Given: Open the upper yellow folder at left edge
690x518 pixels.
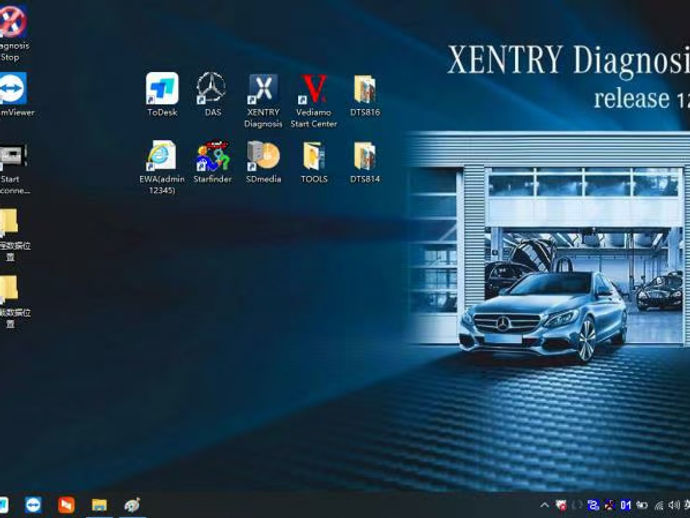Looking at the screenshot, I should (x=12, y=234).
